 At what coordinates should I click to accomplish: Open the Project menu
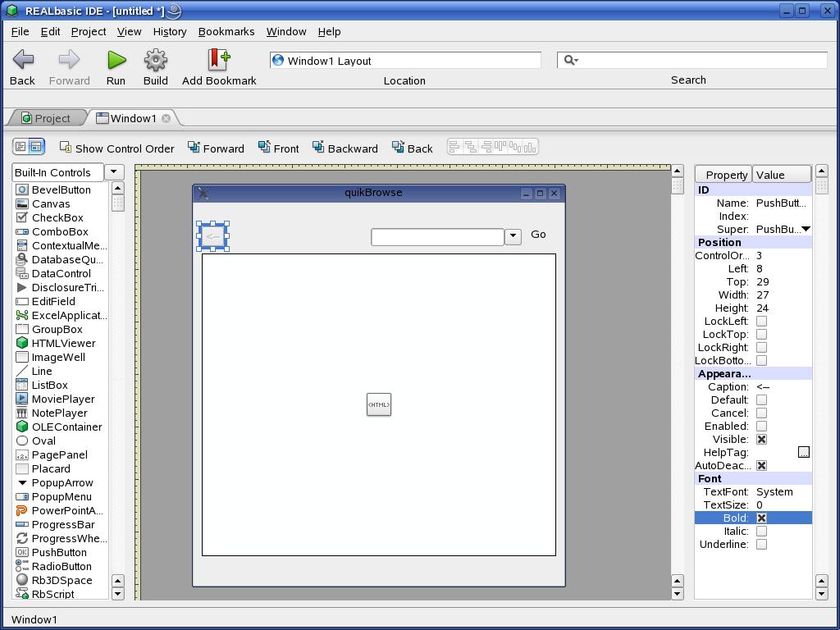(x=89, y=32)
